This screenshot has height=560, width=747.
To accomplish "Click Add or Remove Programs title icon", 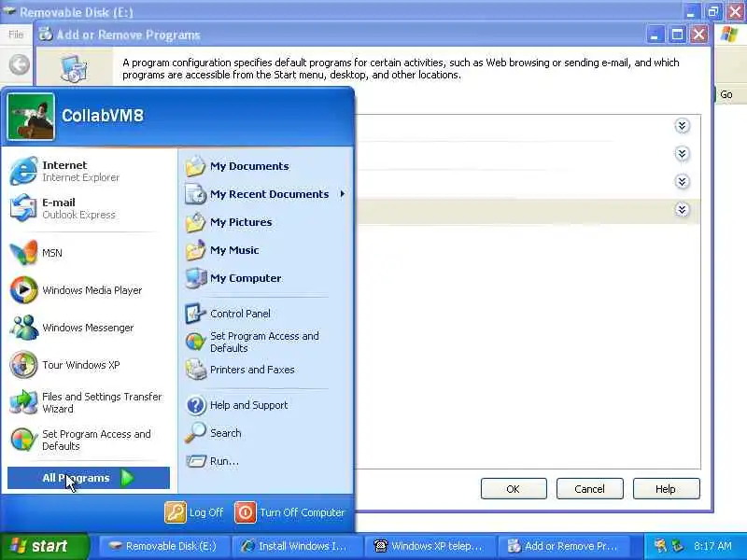I will [x=46, y=35].
